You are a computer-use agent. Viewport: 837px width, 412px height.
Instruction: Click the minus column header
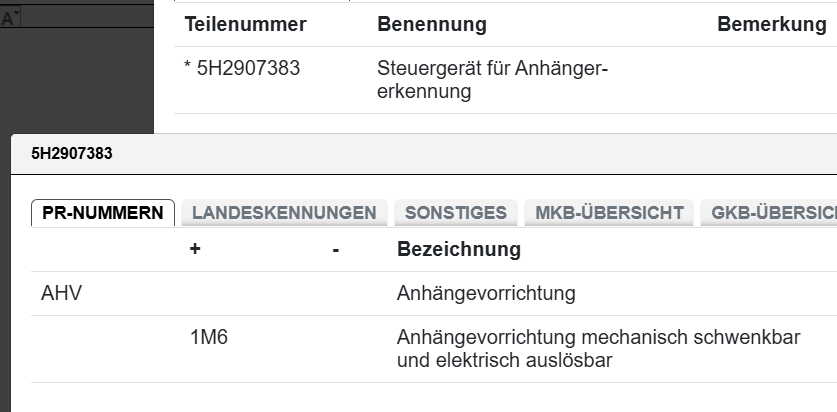point(336,249)
